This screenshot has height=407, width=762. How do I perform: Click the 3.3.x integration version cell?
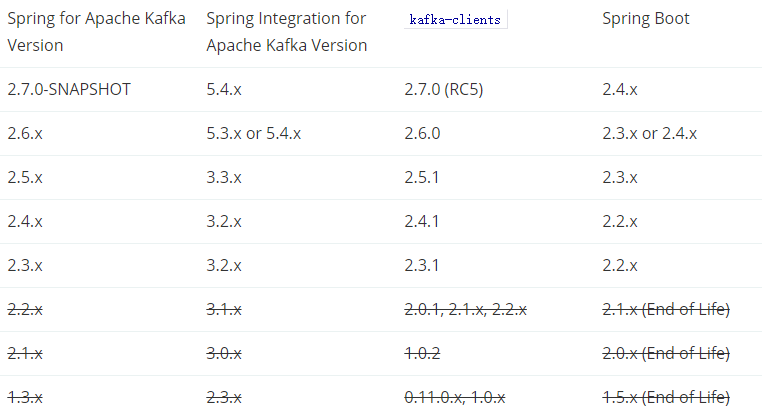(224, 177)
